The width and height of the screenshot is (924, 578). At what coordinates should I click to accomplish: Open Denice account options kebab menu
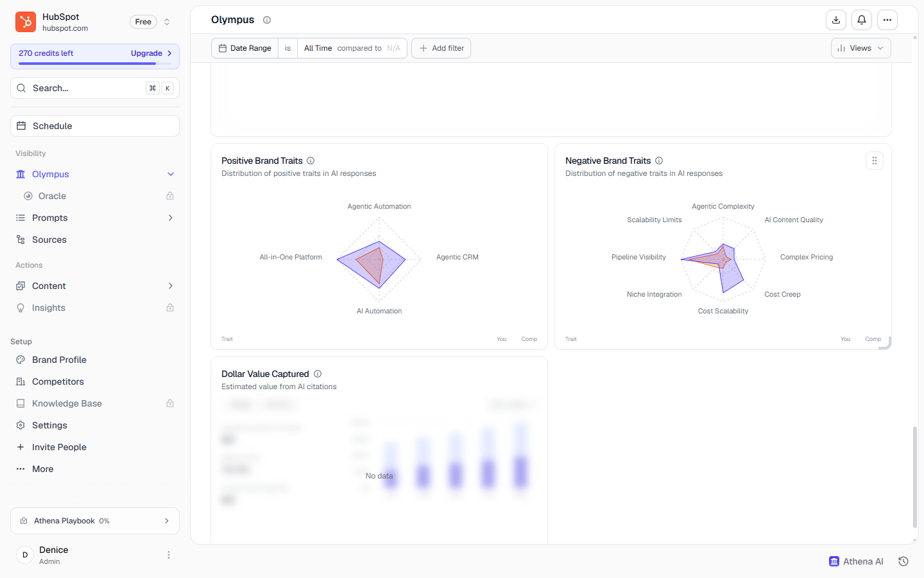pos(169,555)
